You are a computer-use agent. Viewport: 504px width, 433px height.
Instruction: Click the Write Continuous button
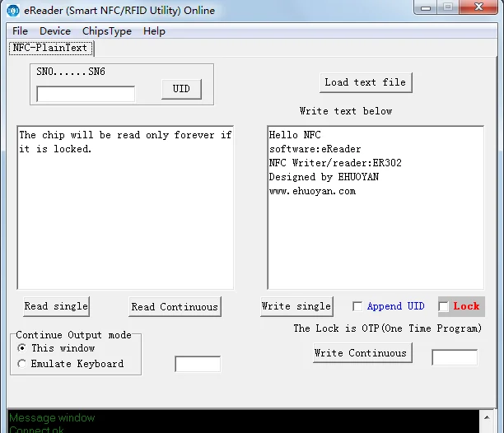(x=362, y=353)
